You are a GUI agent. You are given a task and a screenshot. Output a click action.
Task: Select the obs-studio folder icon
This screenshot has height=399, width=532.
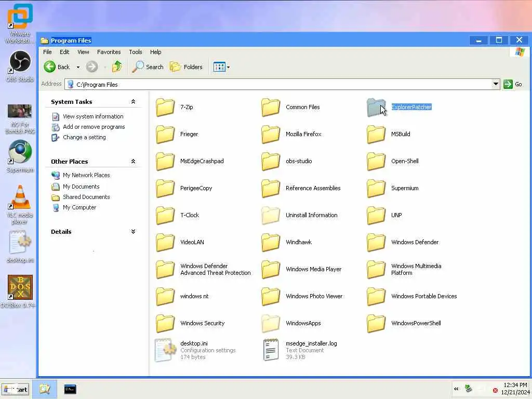271,161
